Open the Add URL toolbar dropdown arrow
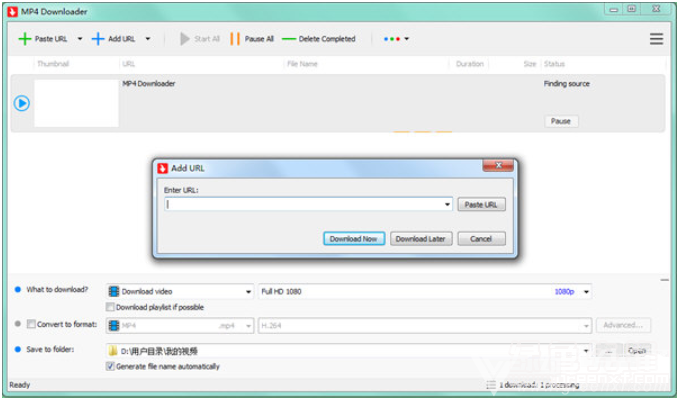 (x=148, y=39)
